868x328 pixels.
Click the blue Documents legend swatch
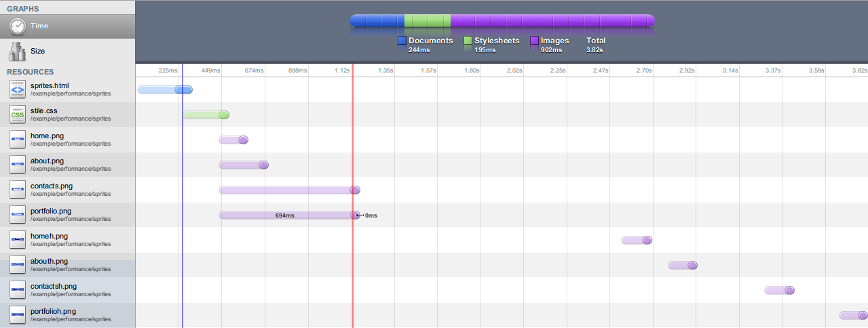(x=402, y=41)
